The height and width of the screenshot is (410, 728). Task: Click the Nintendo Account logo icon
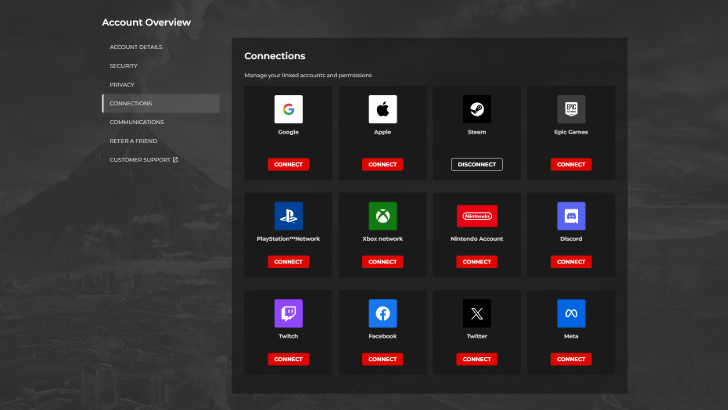477,216
